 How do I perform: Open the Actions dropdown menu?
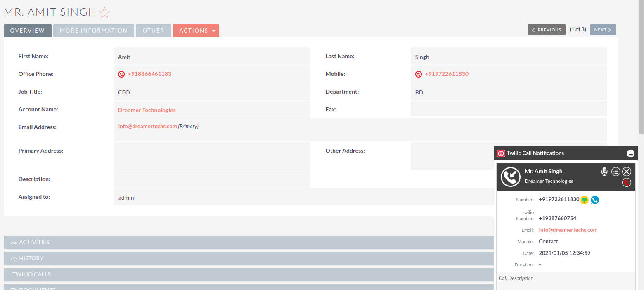click(x=196, y=31)
